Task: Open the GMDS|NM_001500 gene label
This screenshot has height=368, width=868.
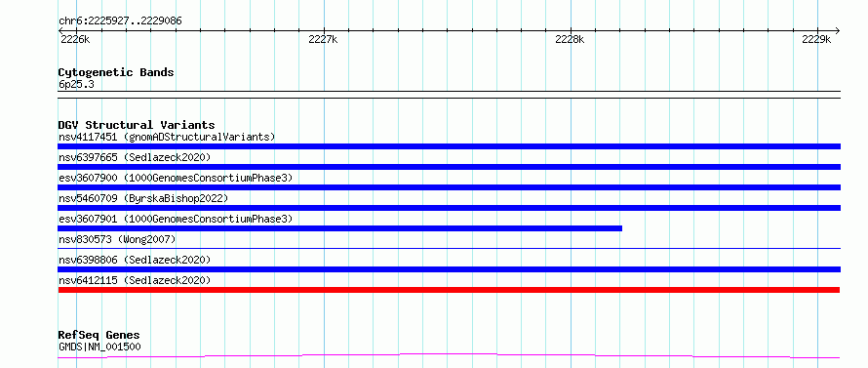Action: coord(99,347)
